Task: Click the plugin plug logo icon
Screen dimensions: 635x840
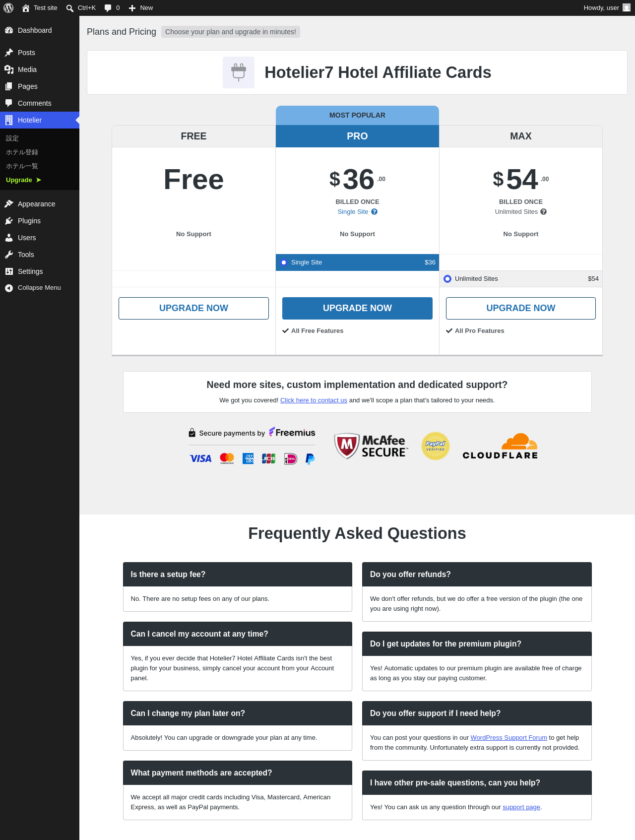Action: click(x=239, y=72)
